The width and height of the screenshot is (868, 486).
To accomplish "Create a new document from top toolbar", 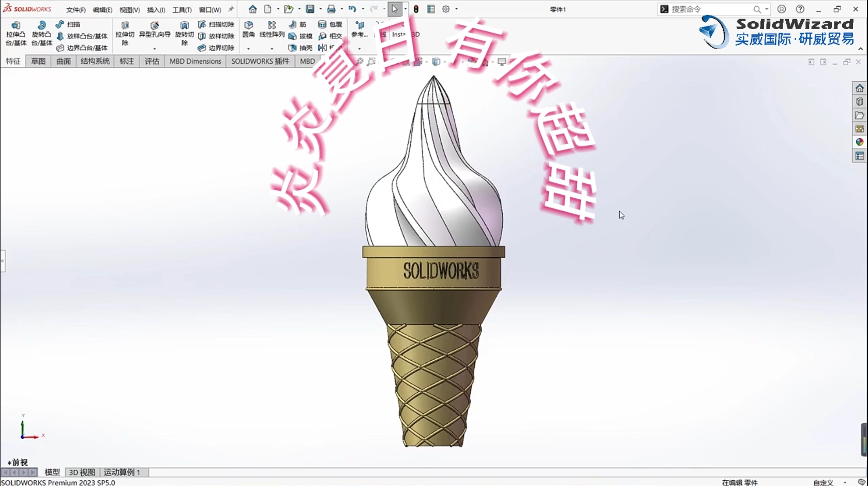I will point(268,9).
